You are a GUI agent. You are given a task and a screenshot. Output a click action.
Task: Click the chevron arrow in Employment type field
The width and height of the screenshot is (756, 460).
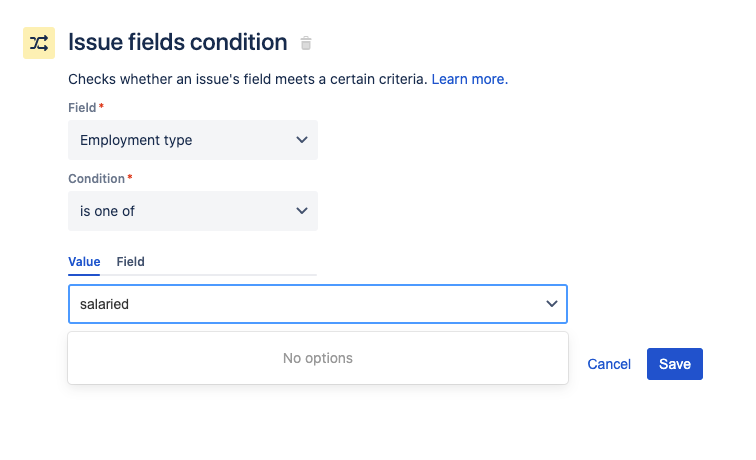click(302, 140)
